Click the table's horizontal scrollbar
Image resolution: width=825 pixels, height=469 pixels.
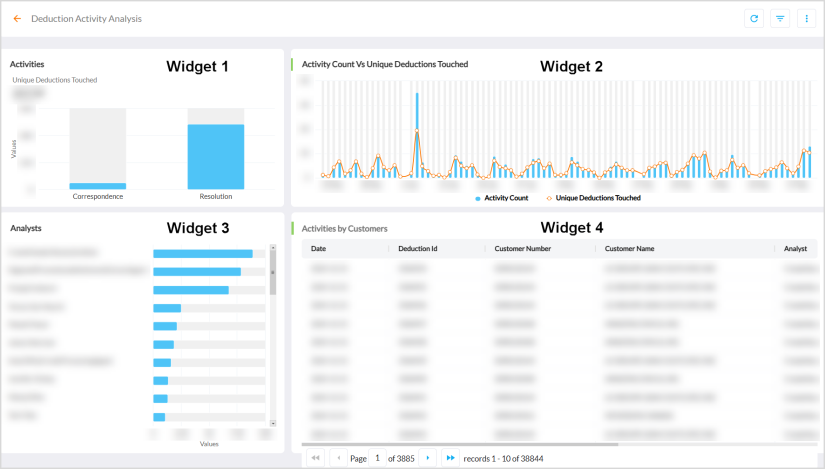tap(460, 444)
